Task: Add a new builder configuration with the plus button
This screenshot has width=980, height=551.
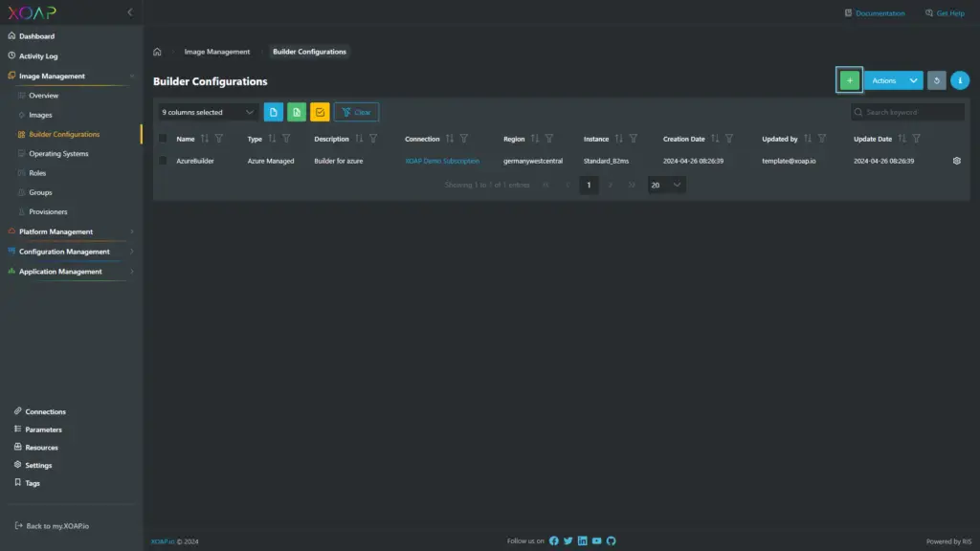Action: pos(849,80)
